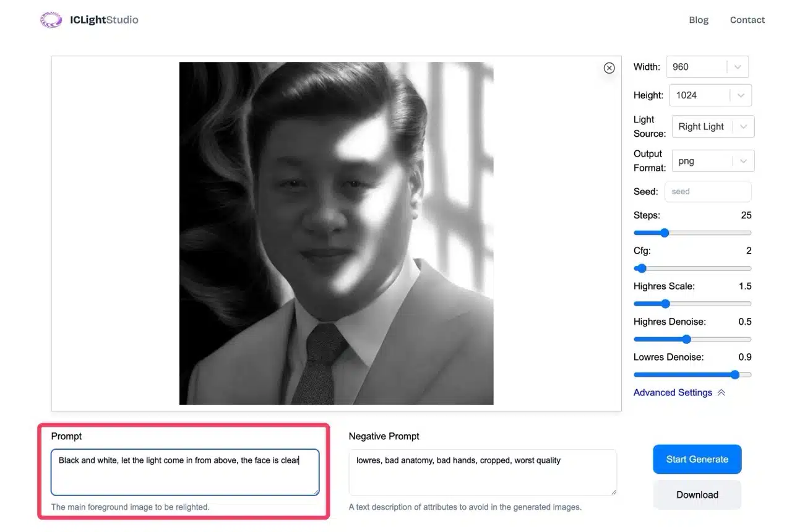Click inside the Prompt text area

coord(184,473)
